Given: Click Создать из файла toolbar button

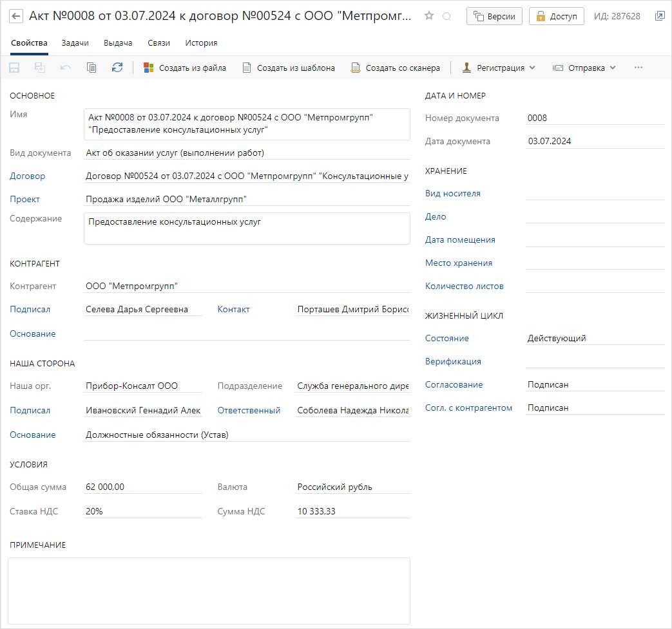Looking at the screenshot, I should [185, 68].
